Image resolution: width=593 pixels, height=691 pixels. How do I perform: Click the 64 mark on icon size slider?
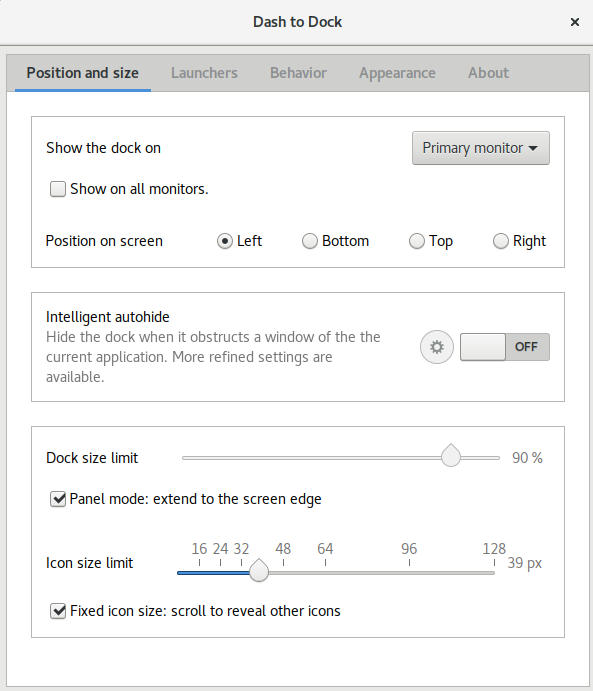[x=325, y=549]
